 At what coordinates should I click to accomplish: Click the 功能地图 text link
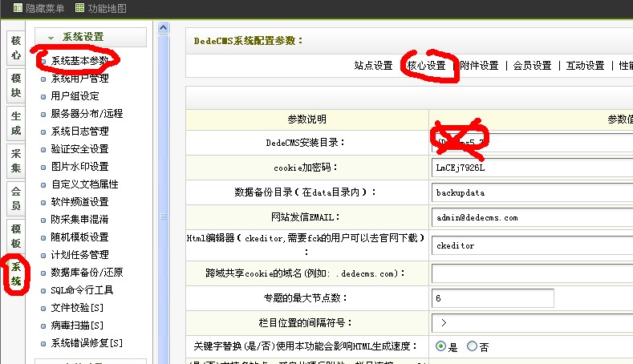107,8
